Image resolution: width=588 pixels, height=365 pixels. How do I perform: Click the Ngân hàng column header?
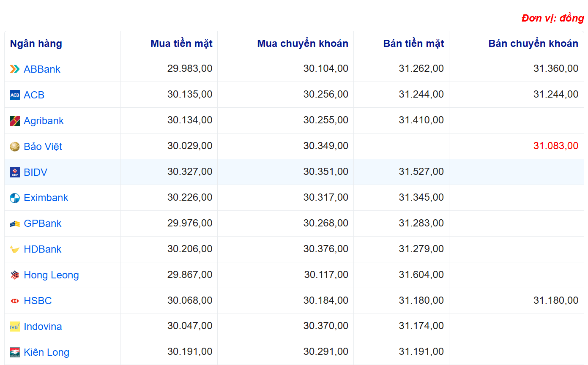36,44
